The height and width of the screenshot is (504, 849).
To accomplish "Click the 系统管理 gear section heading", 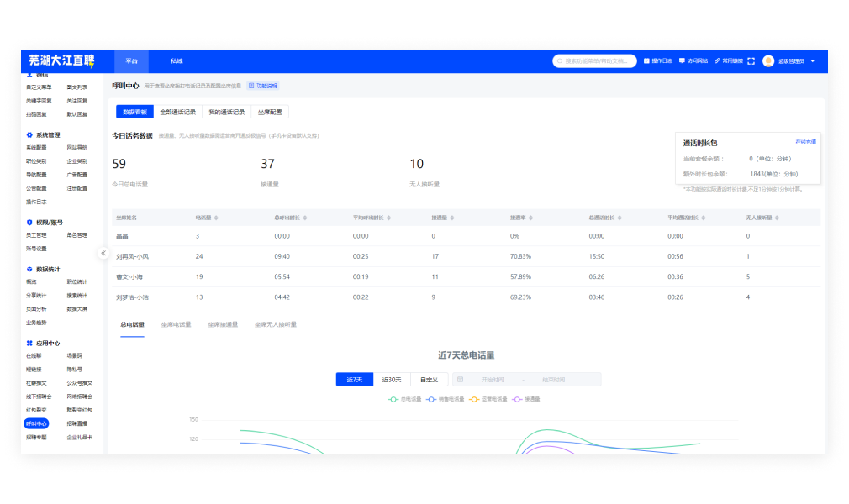I will point(47,134).
